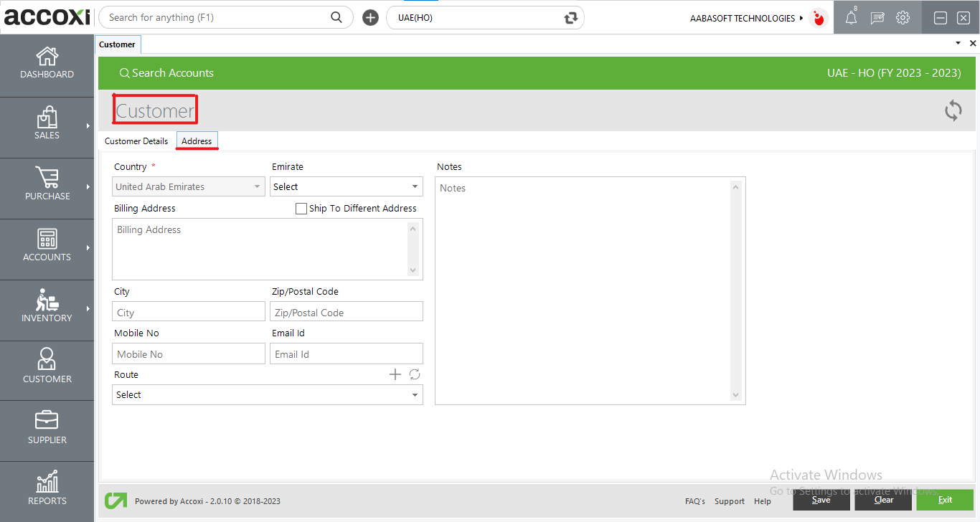Click the Clear button
This screenshot has height=522, width=980.
click(882, 499)
